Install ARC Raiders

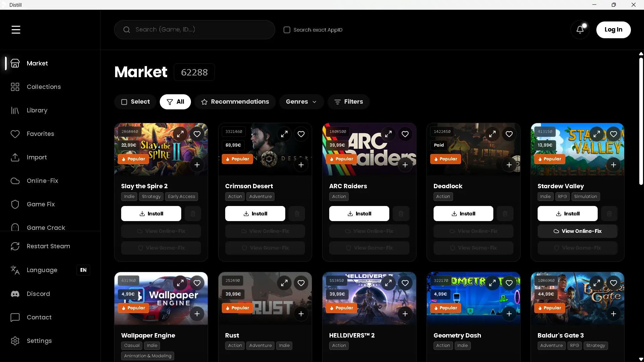359,214
